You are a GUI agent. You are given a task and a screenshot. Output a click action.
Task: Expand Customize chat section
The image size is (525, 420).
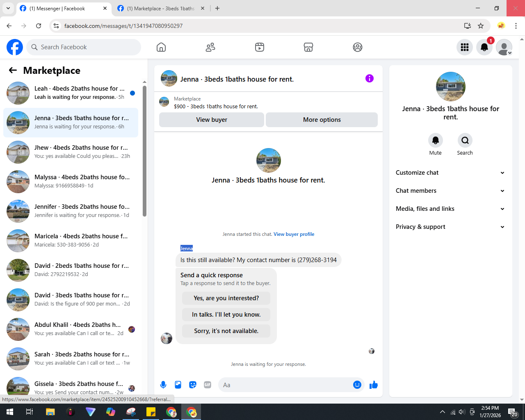click(x=450, y=173)
